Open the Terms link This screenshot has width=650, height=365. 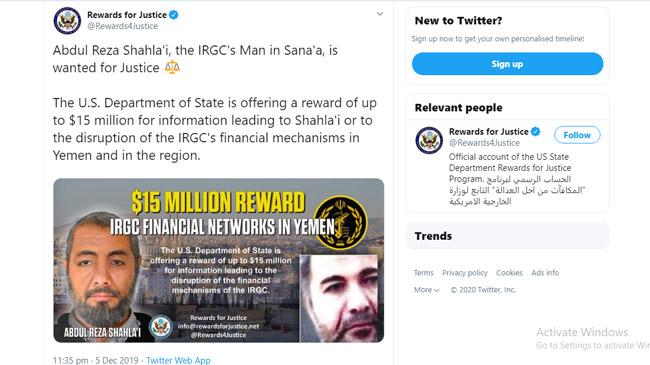click(x=423, y=273)
